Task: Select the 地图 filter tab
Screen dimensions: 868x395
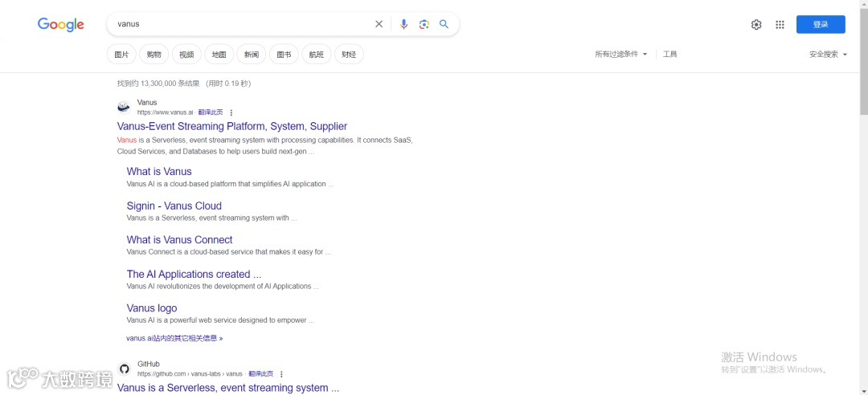Action: [219, 55]
